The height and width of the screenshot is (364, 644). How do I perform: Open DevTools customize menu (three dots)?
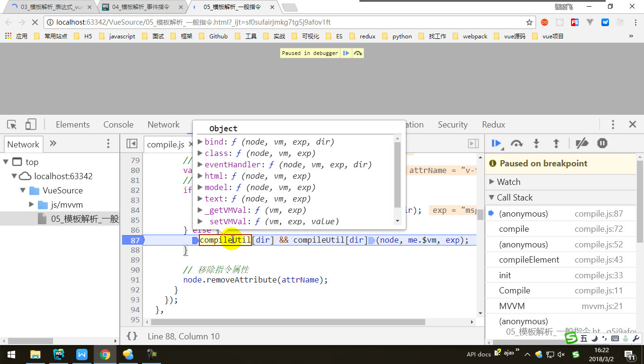[613, 125]
